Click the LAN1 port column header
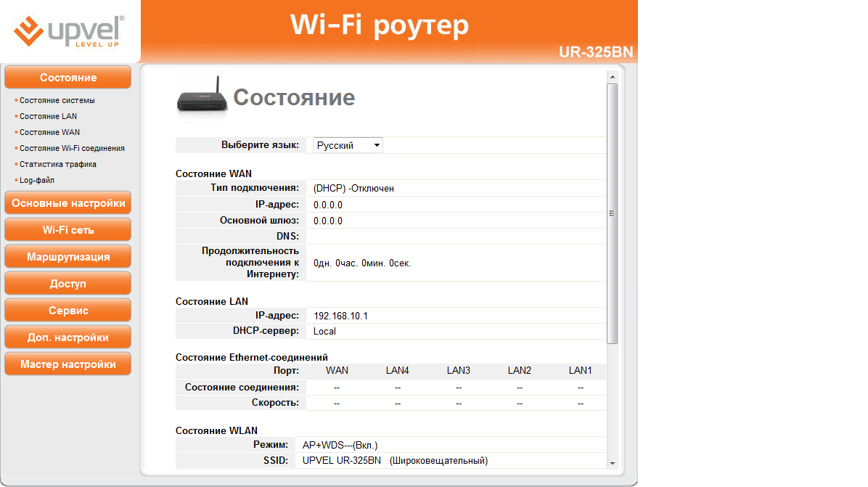 pos(580,370)
